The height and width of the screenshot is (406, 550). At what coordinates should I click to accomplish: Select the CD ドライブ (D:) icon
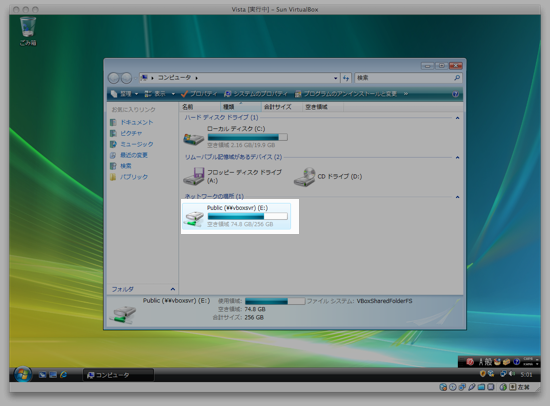[304, 177]
